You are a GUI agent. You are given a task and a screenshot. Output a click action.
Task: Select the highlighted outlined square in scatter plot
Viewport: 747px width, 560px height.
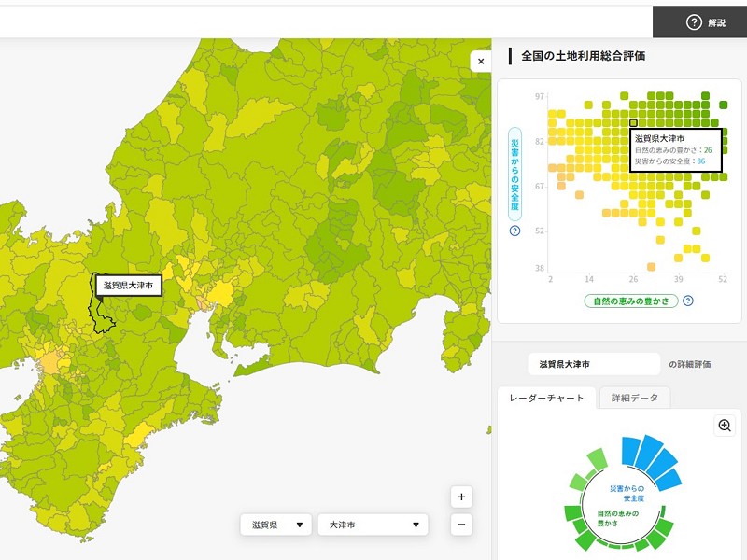[x=633, y=122]
